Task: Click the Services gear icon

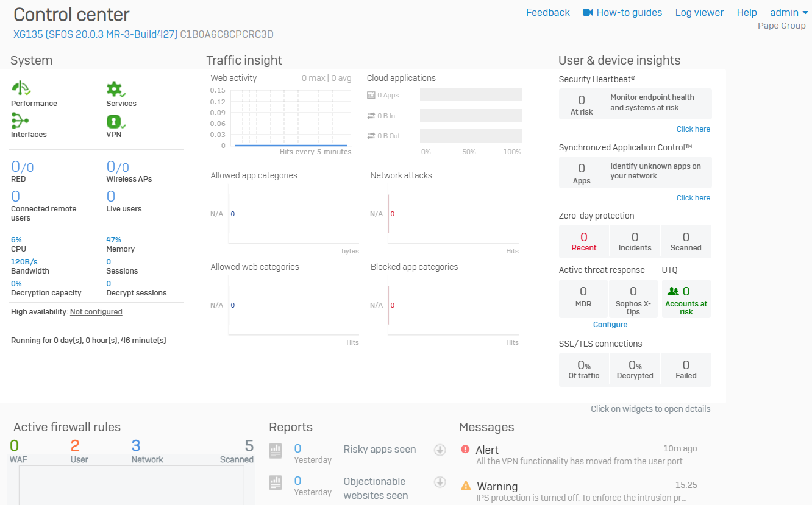Action: coord(115,89)
